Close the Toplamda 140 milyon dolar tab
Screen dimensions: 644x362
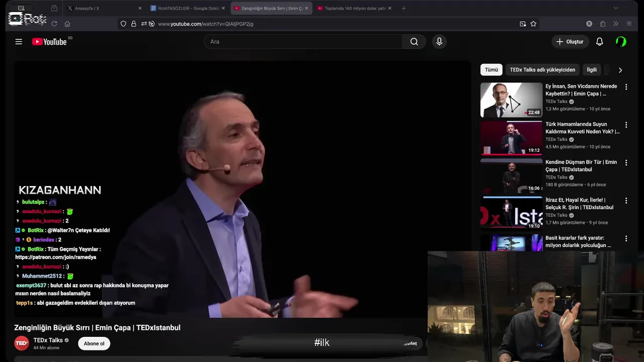pyautogui.click(x=389, y=8)
